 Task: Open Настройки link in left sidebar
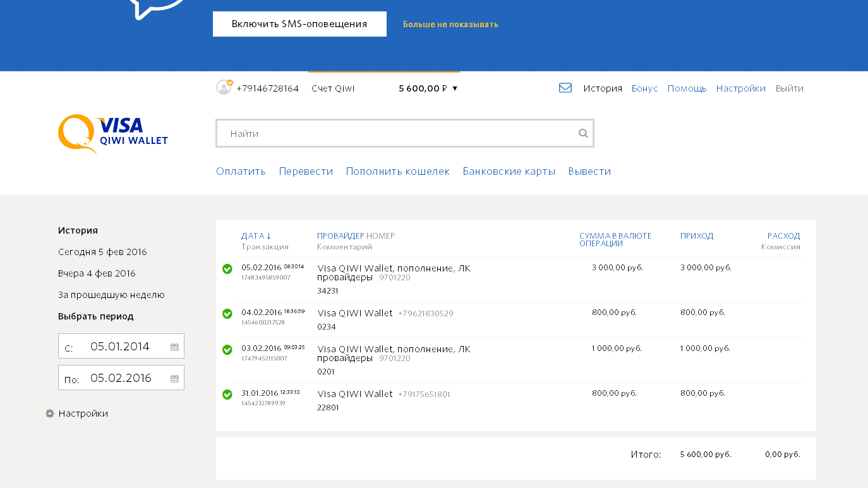pos(83,414)
